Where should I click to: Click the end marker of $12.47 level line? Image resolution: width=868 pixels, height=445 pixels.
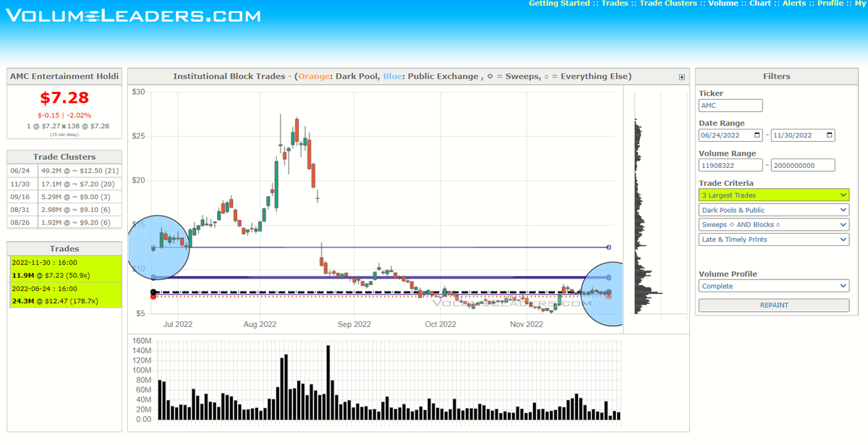609,247
